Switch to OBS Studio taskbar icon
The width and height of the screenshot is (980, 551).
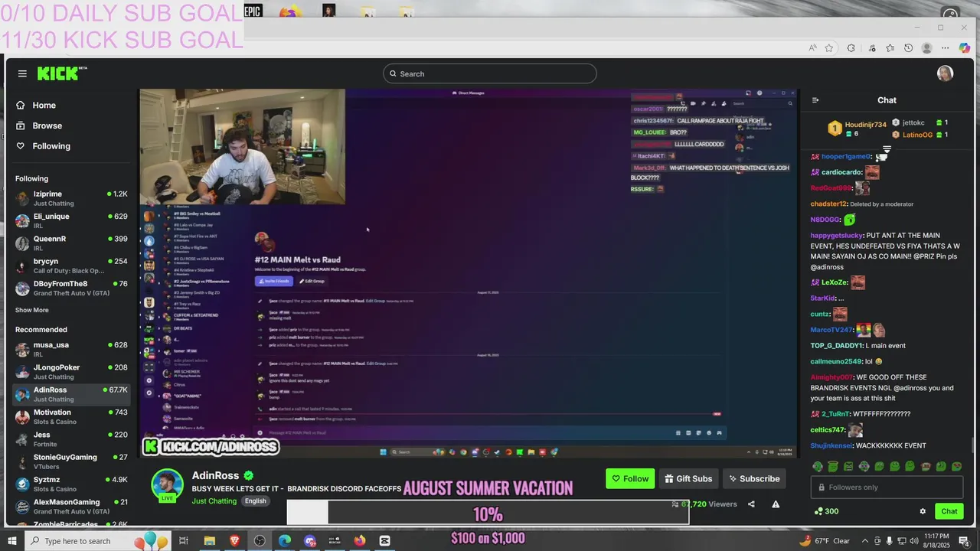260,541
